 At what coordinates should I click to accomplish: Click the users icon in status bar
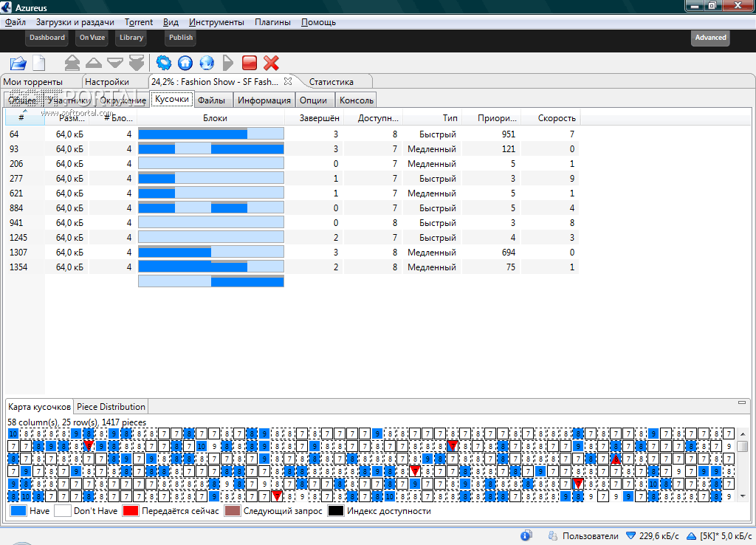[x=552, y=536]
